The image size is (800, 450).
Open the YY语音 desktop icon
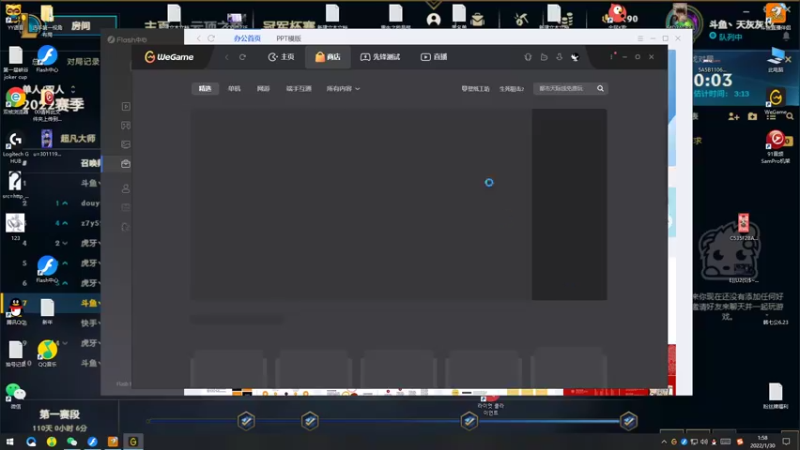coord(14,16)
